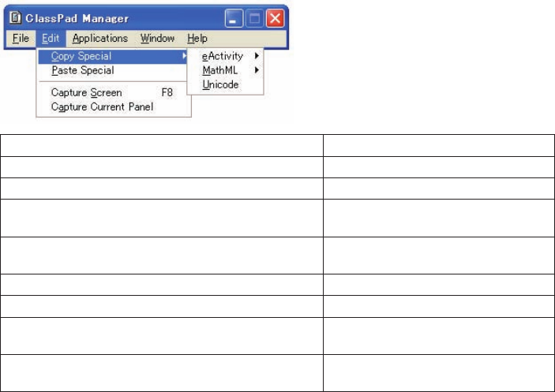Close the open Edit menu
Image resolution: width=555 pixels, height=392 pixels.
pos(51,38)
